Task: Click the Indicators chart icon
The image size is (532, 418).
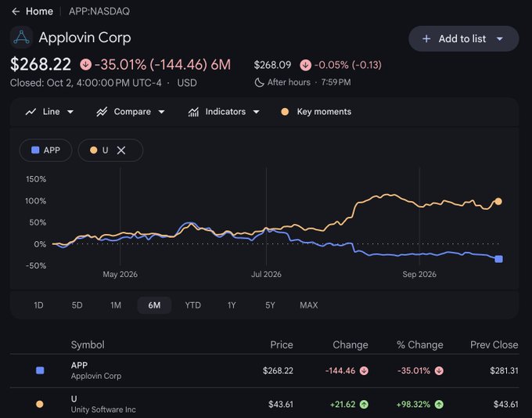Action: pos(193,112)
